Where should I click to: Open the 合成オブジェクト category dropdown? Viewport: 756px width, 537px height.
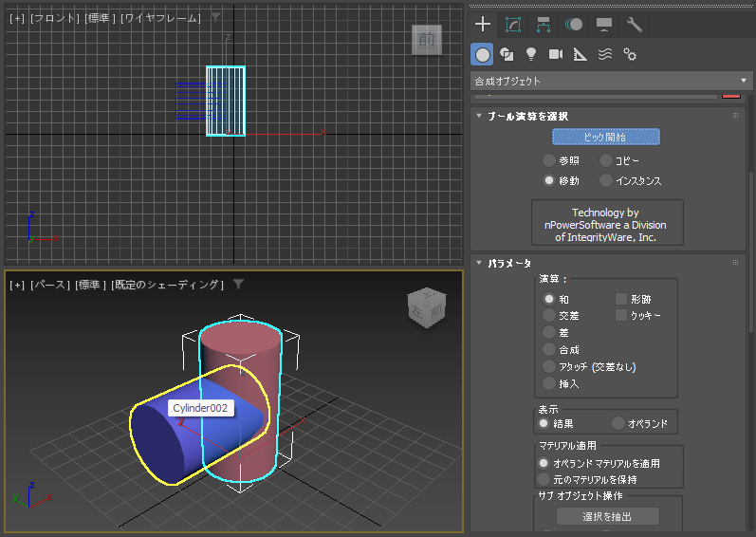coord(611,81)
